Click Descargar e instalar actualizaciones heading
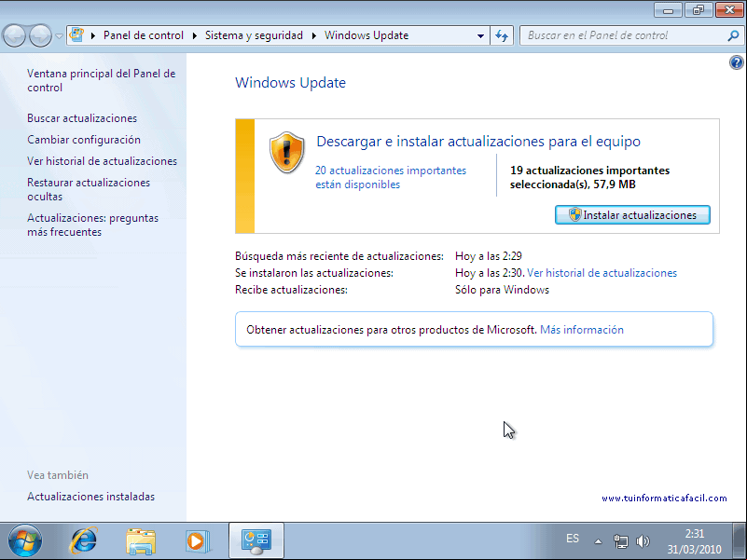This screenshot has width=747, height=560. click(478, 142)
